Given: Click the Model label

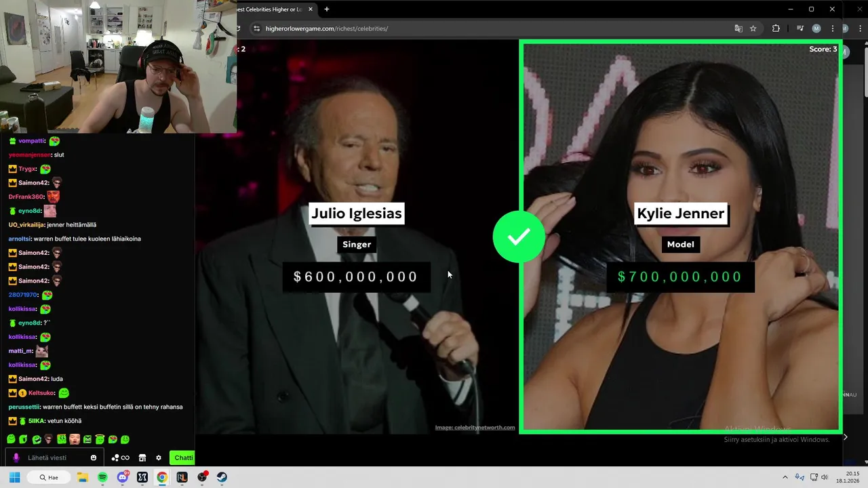Looking at the screenshot, I should 681,245.
